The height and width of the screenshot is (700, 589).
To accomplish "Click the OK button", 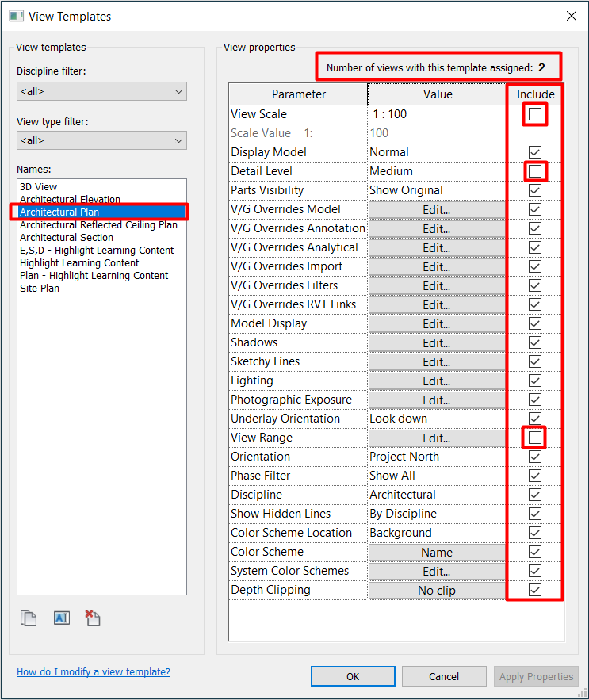I will [x=353, y=676].
